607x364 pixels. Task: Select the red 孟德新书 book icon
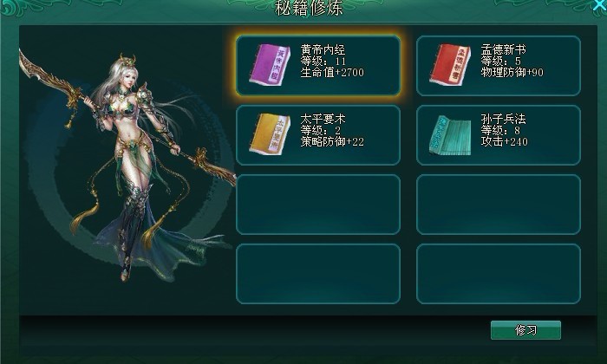pyautogui.click(x=450, y=65)
